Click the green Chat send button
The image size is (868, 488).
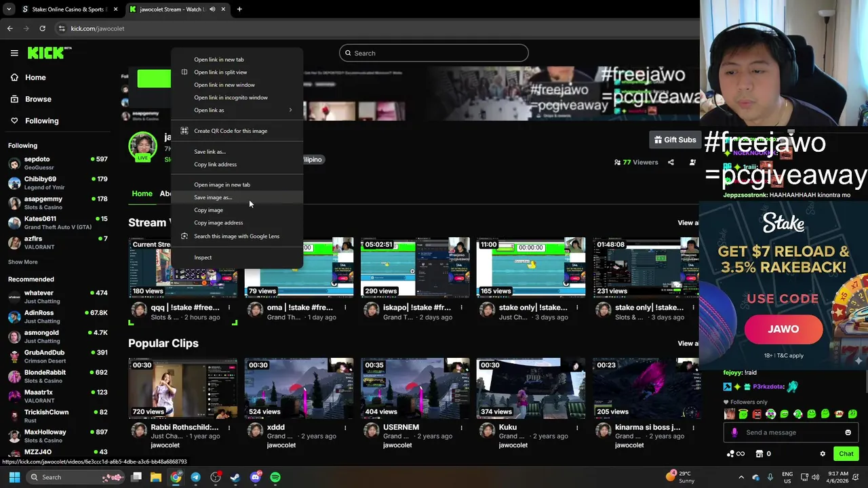click(x=846, y=454)
